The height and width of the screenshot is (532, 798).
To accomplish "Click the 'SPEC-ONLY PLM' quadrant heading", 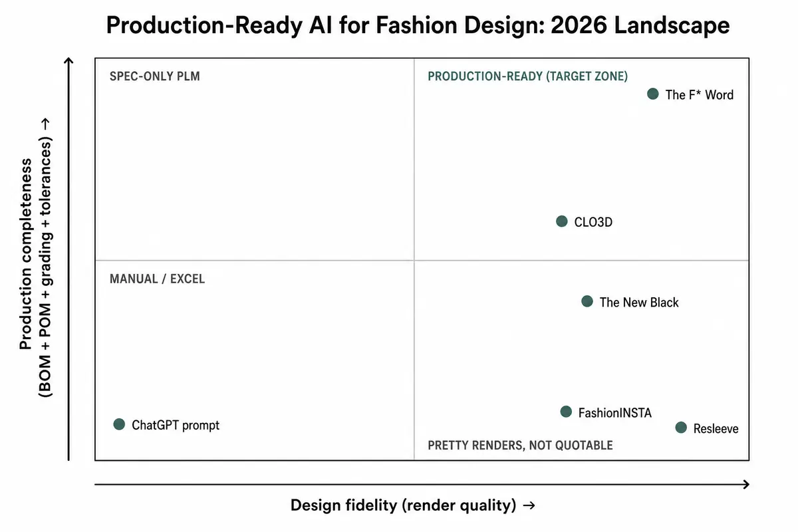I will [x=154, y=76].
